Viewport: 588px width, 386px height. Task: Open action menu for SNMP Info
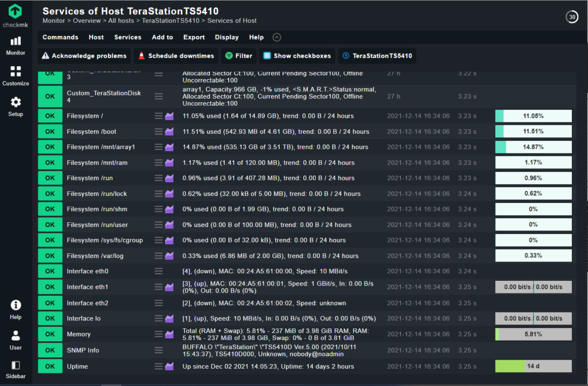[158, 350]
